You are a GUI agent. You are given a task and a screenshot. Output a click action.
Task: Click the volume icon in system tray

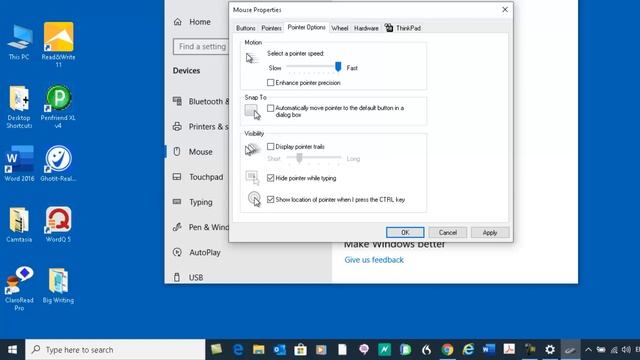626,350
